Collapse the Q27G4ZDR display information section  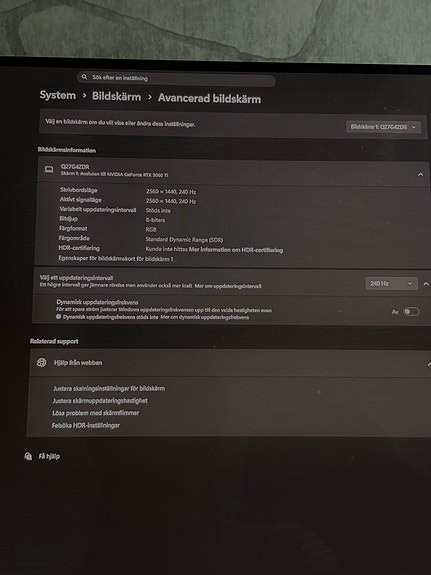click(420, 175)
